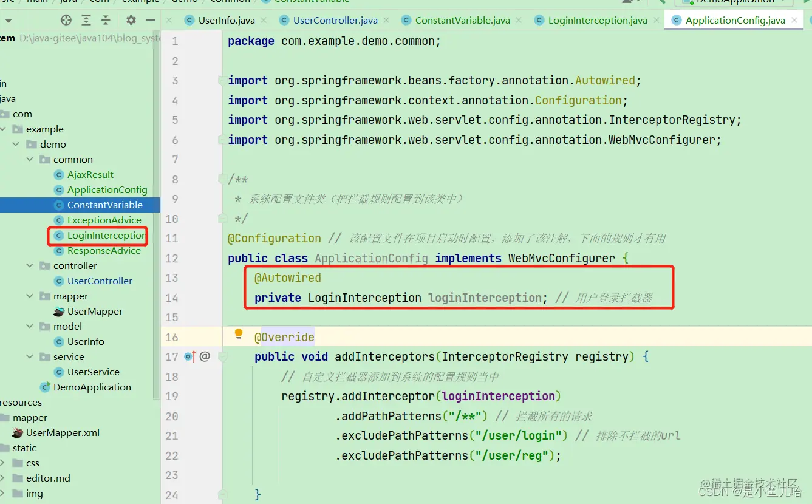
Task: Collapse the mapper package under demo
Action: [30, 296]
